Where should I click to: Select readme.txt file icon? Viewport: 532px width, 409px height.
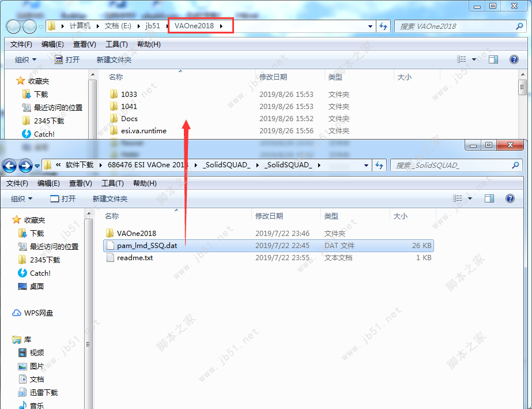point(110,257)
